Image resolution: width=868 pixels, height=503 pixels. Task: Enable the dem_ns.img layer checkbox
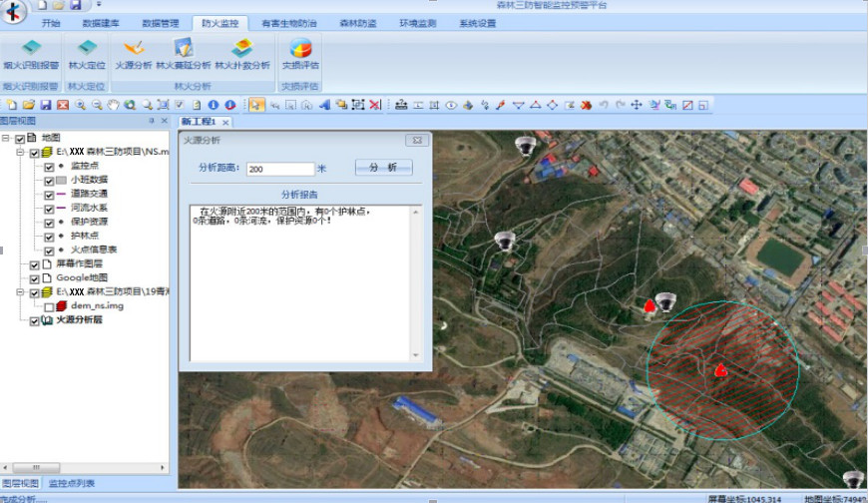(49, 306)
